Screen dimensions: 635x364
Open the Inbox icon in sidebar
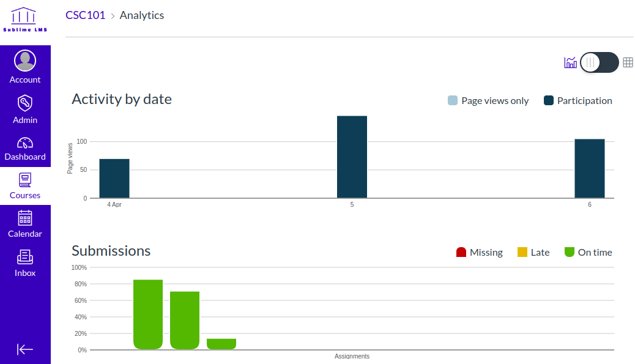tap(25, 257)
